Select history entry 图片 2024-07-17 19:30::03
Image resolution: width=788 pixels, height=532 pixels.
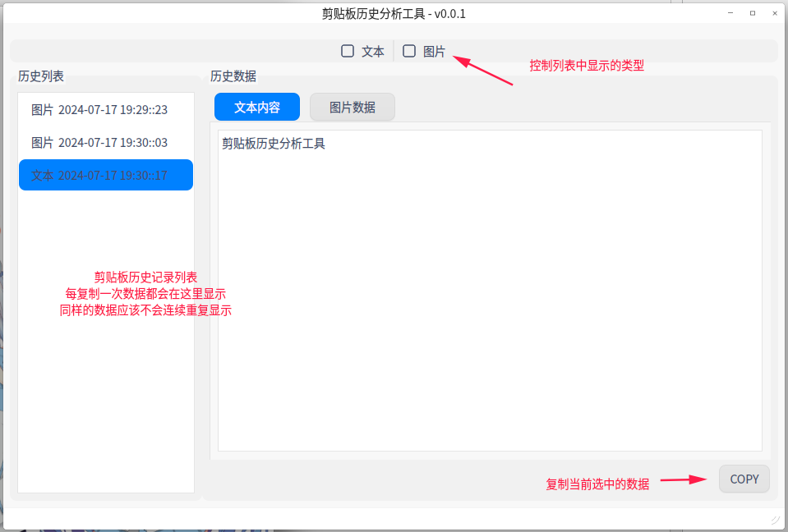point(105,143)
